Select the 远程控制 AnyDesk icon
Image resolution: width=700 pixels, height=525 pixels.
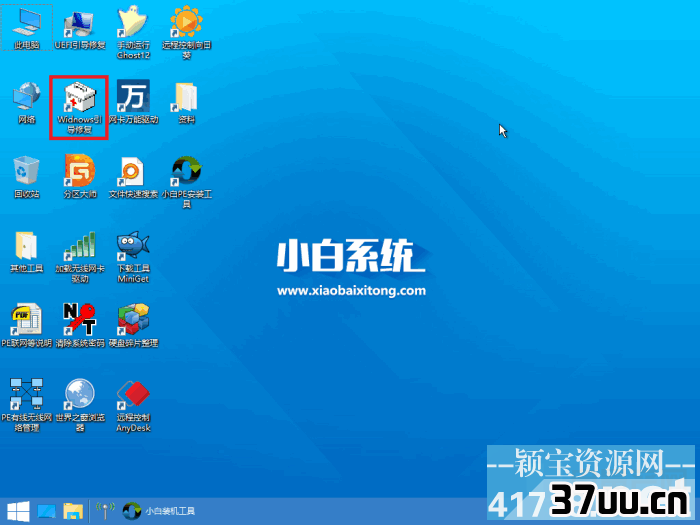pyautogui.click(x=133, y=406)
